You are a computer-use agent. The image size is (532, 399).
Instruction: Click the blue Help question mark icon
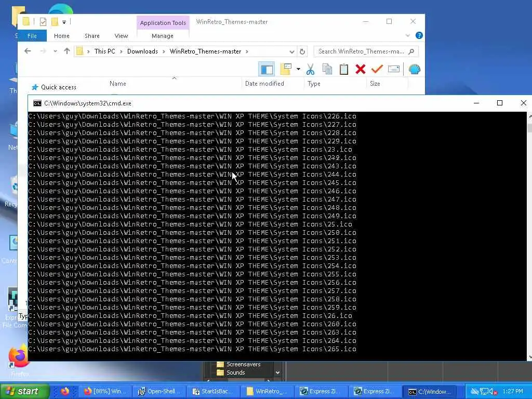pos(419,35)
